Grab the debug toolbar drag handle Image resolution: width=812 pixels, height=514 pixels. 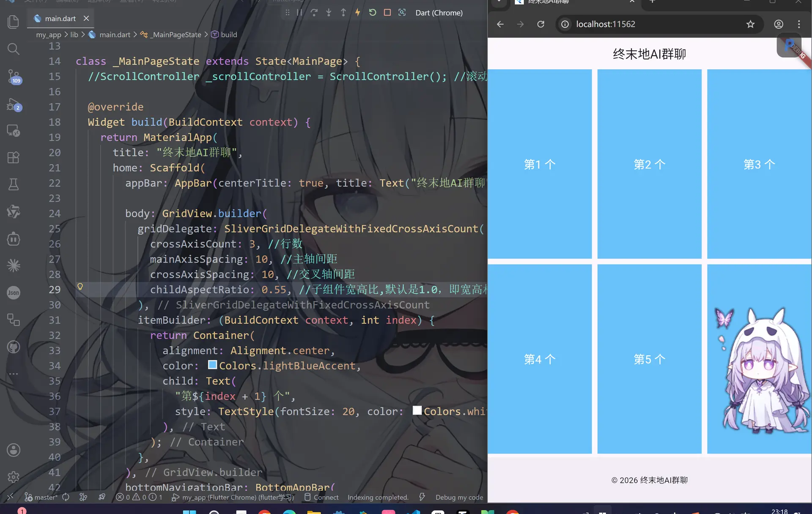(288, 13)
